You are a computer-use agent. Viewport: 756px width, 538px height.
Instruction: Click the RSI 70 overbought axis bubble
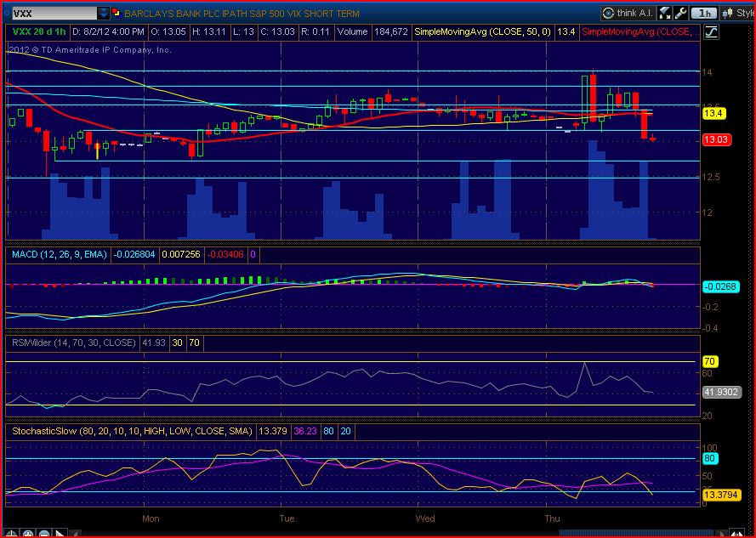[711, 361]
